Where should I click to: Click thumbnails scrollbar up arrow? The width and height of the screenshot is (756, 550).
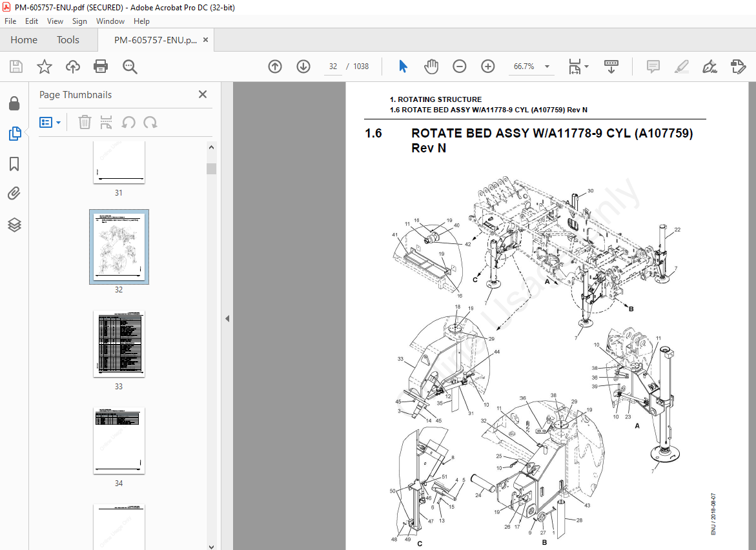point(211,147)
